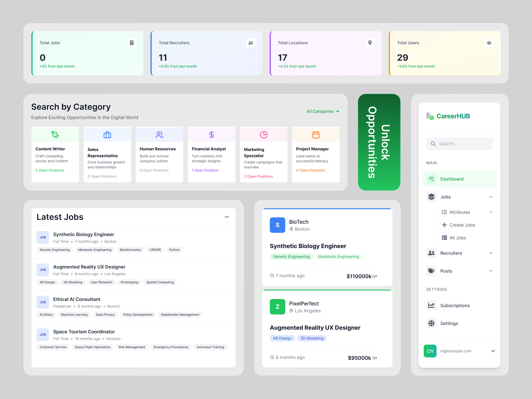
Task: Click the Marketing Specialist pie chart icon
Action: pyautogui.click(x=264, y=135)
